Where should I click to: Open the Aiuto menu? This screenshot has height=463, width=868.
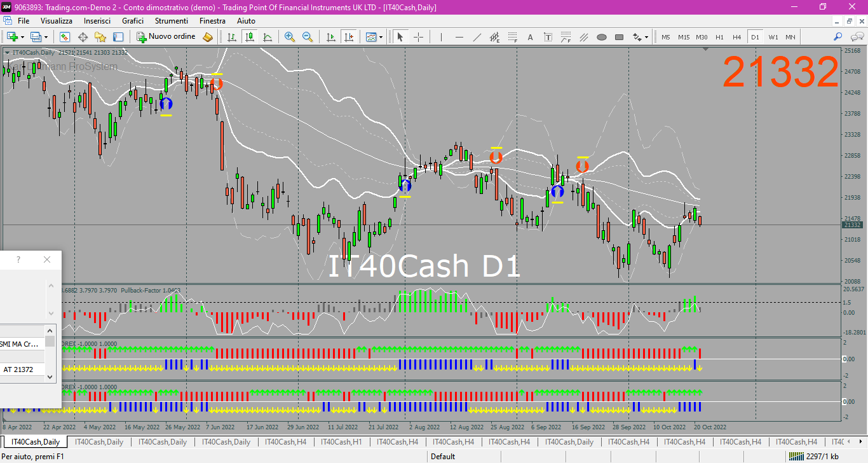(246, 21)
